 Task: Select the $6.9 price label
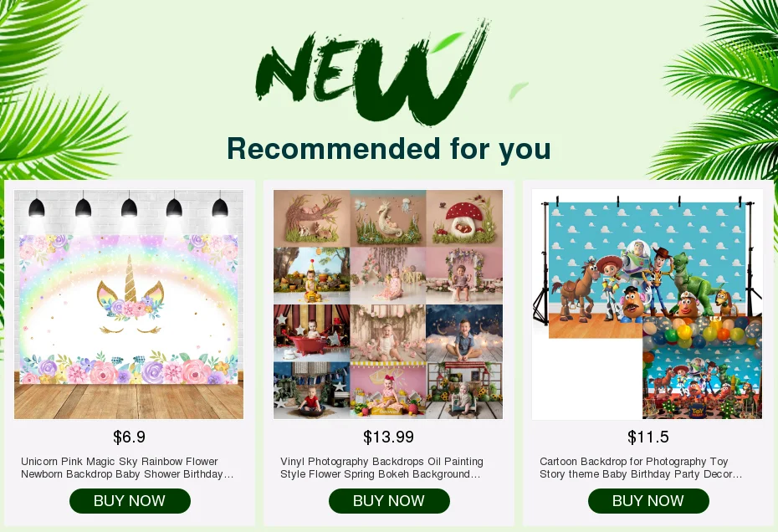pos(129,437)
